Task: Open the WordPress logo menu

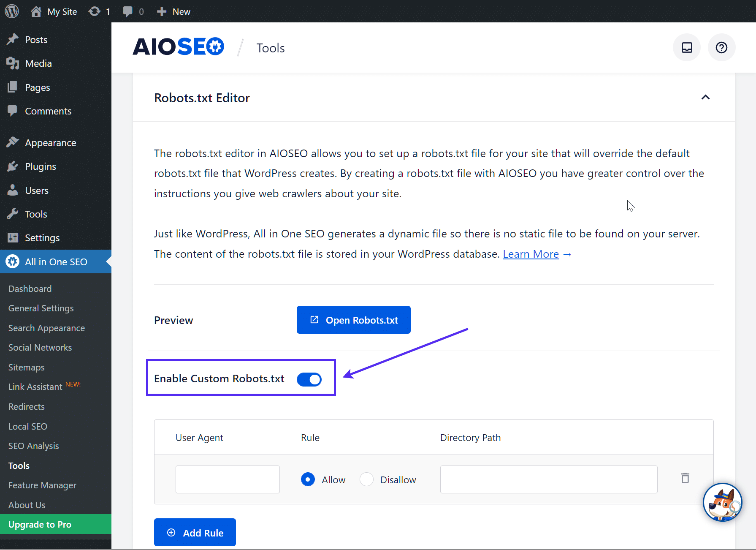Action: click(11, 11)
